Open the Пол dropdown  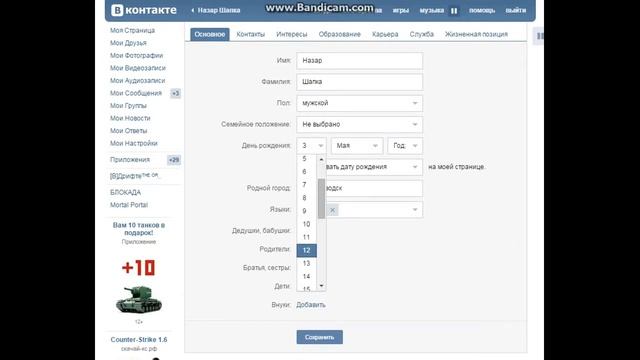(x=360, y=103)
